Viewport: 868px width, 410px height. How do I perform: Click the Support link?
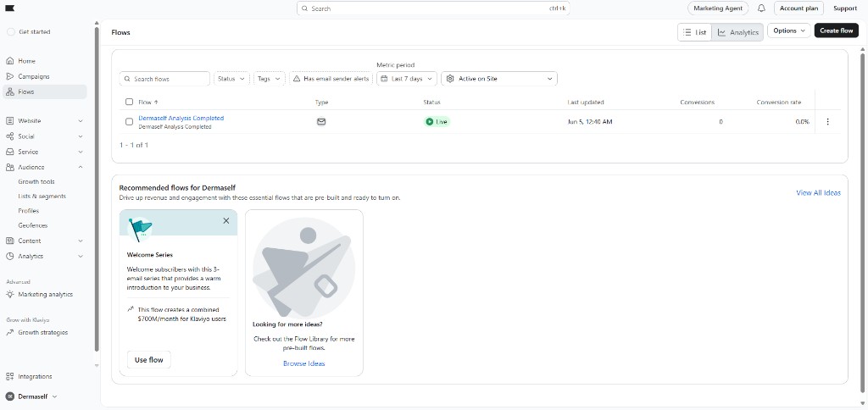845,8
